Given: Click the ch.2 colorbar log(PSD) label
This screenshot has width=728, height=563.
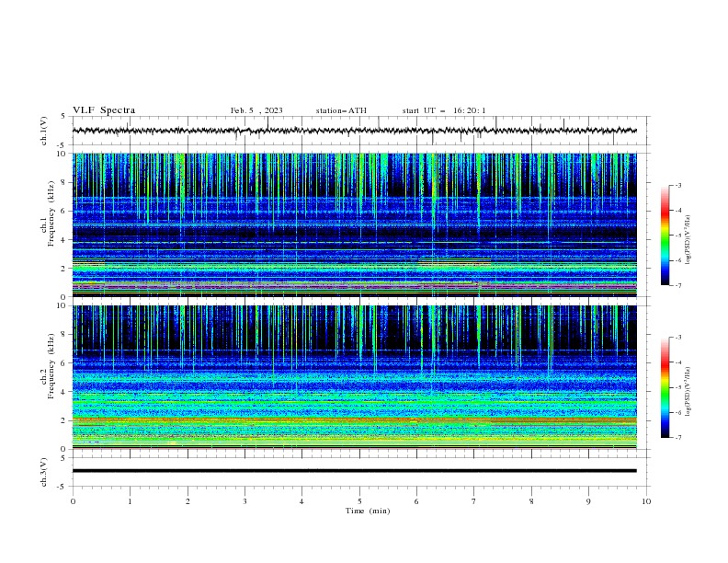Looking at the screenshot, I should tap(688, 391).
